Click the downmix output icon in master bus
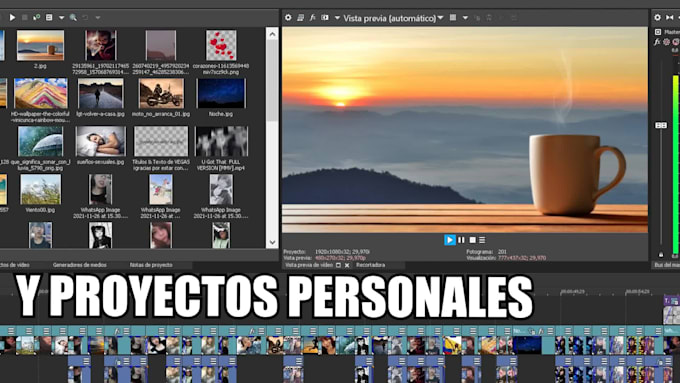The width and height of the screenshot is (680, 383). click(x=670, y=18)
